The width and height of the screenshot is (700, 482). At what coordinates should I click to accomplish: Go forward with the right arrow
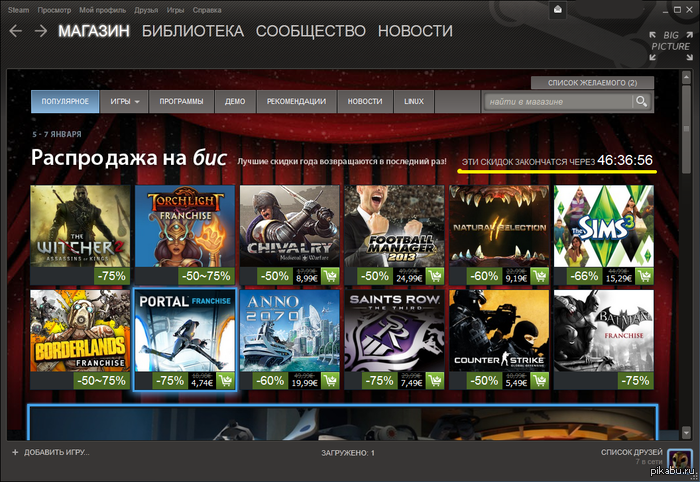point(41,31)
